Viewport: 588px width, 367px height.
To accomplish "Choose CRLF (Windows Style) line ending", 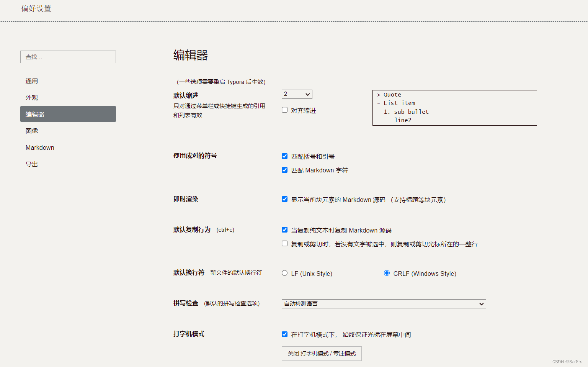I will pyautogui.click(x=387, y=273).
